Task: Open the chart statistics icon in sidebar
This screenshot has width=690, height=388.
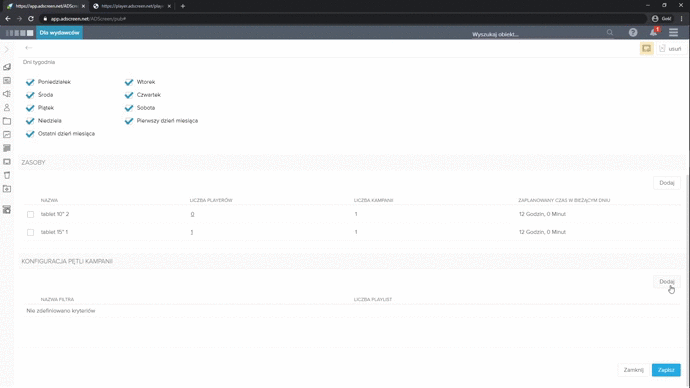Action: [7, 135]
